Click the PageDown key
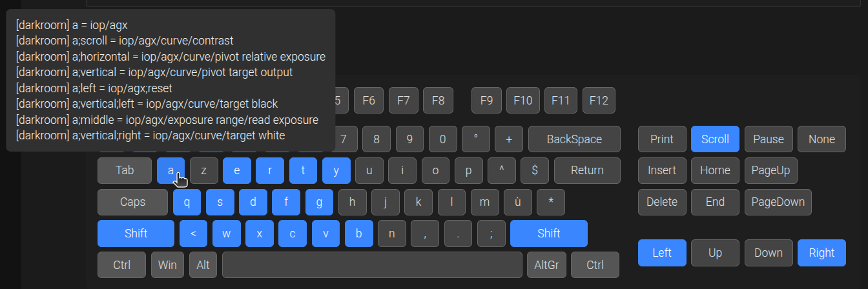 (778, 202)
